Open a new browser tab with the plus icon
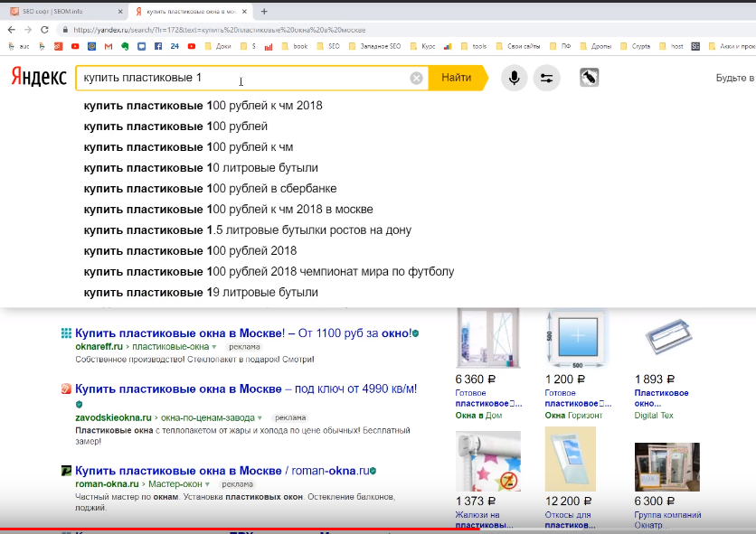This screenshot has width=756, height=534. click(x=264, y=11)
